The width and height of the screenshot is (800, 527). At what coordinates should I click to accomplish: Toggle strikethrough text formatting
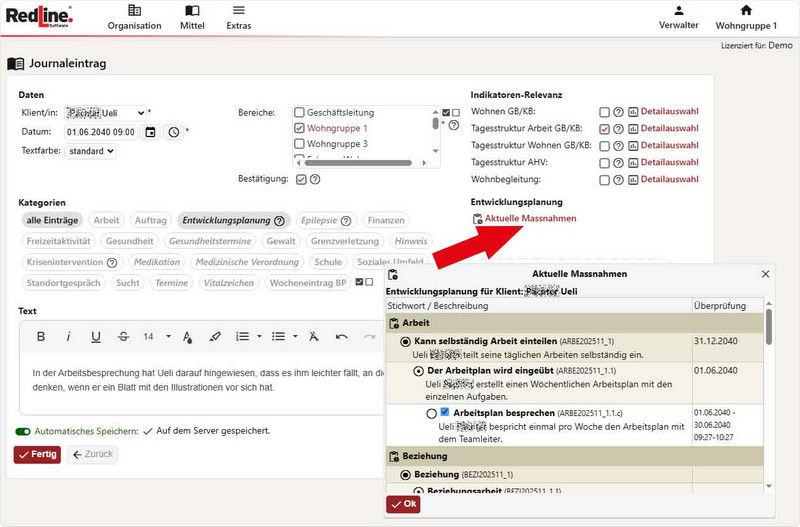(x=123, y=336)
